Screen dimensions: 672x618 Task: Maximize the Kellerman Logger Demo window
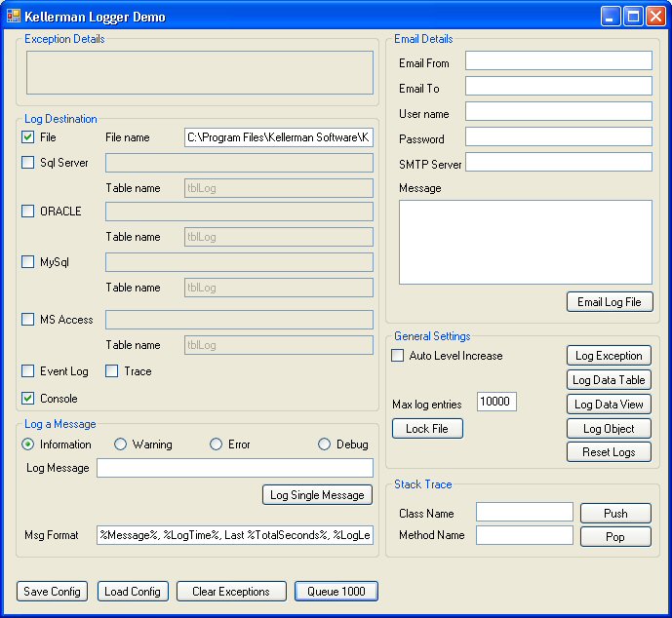click(x=633, y=17)
